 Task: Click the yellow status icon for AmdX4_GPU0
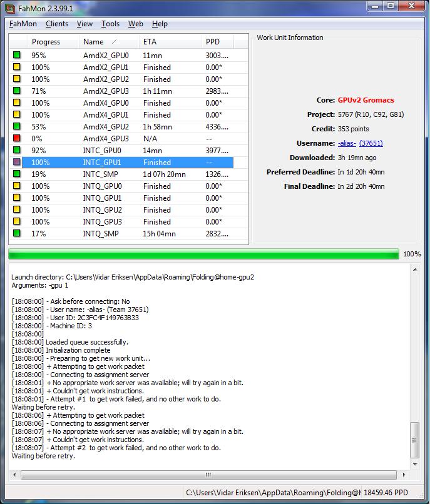point(16,103)
